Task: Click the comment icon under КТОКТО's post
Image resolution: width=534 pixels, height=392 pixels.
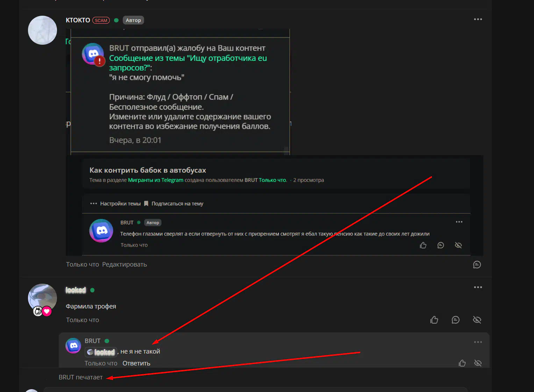Action: pos(477,265)
